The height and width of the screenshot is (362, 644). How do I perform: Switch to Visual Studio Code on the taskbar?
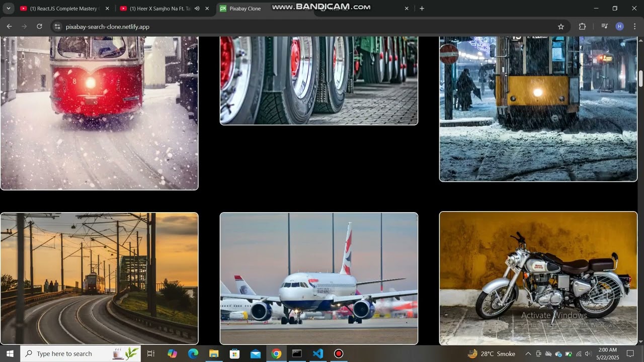click(317, 353)
